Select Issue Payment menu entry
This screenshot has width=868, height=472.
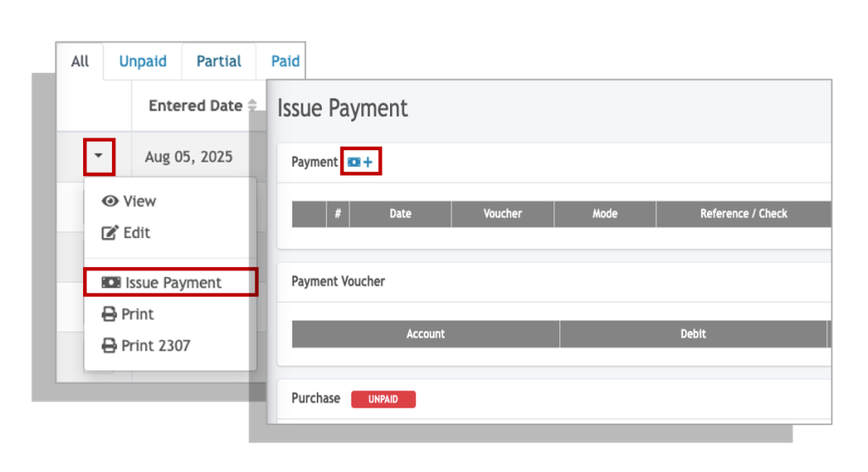pos(170,283)
